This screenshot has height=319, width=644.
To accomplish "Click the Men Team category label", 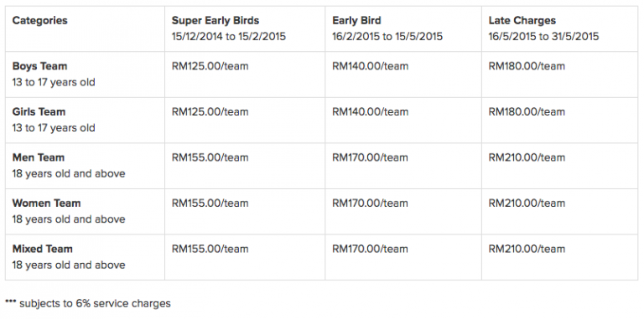I will [39, 157].
